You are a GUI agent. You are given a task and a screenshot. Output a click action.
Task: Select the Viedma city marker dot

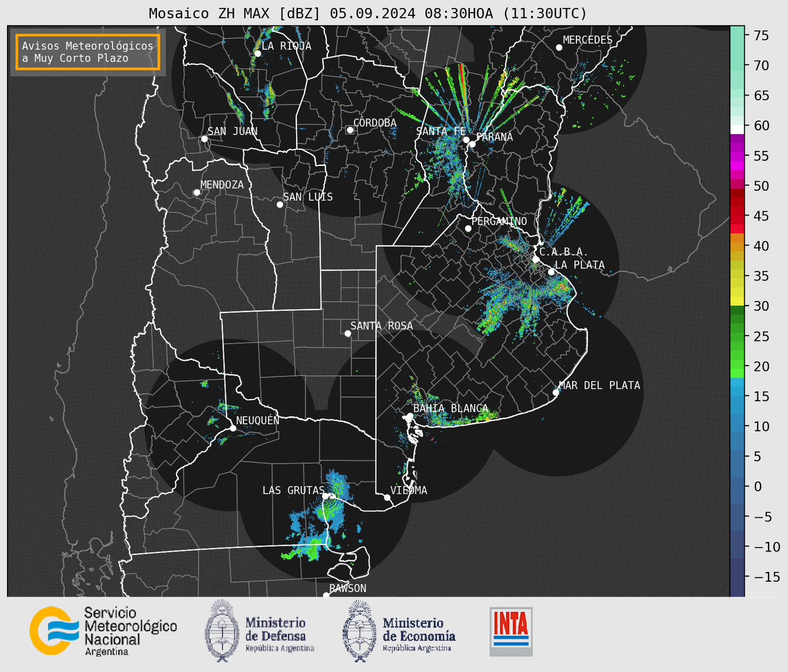click(x=387, y=498)
